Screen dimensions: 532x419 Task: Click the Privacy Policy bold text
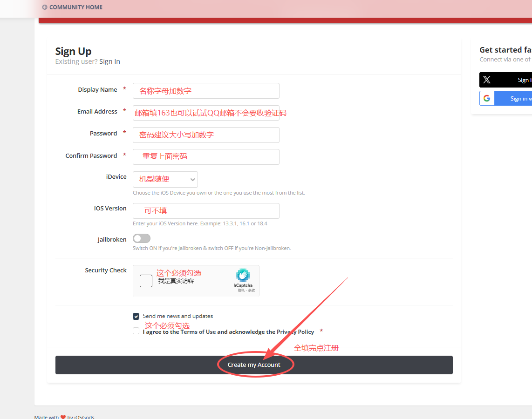(295, 331)
